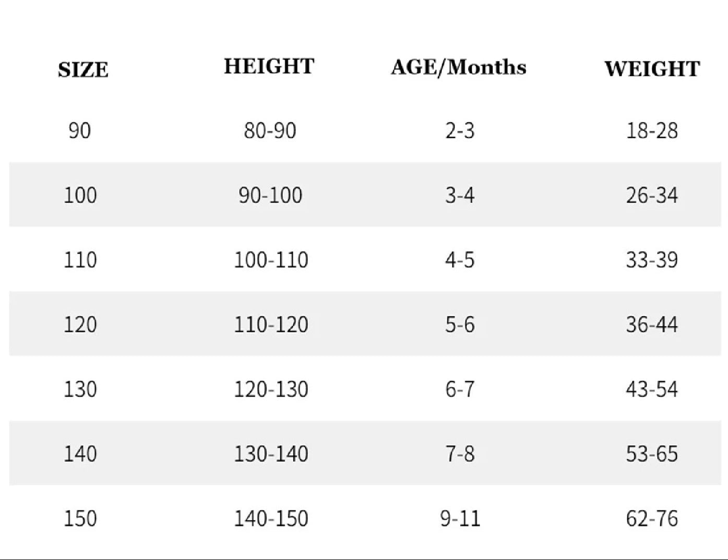The height and width of the screenshot is (560, 728).
Task: Select the 120-130 height range cell
Action: pos(271,389)
